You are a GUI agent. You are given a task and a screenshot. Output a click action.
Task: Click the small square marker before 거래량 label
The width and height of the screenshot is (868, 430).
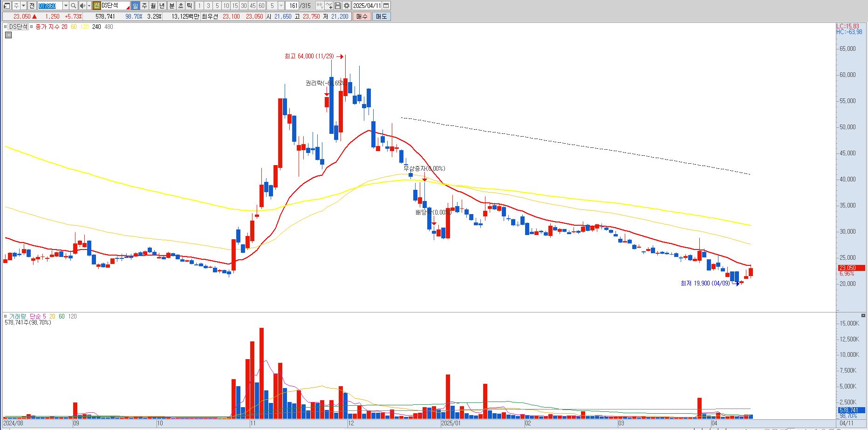pos(6,316)
